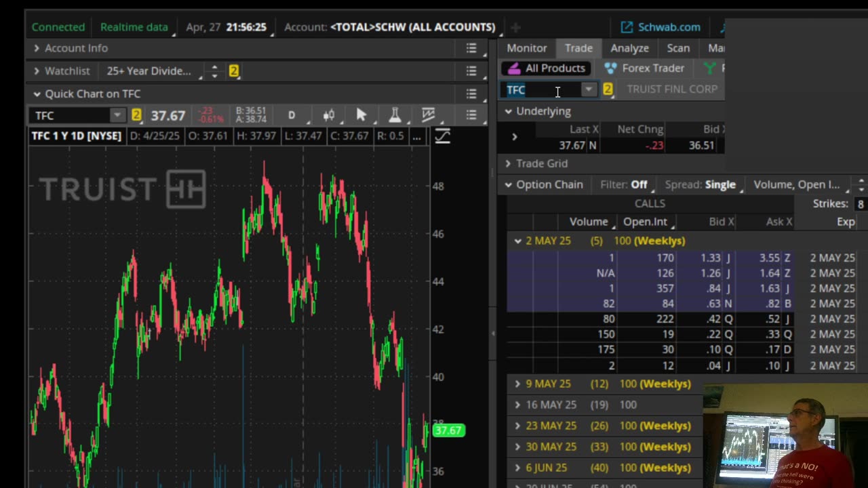Switch to the Analyze tab
Screen dimensions: 868x488
pyautogui.click(x=630, y=48)
